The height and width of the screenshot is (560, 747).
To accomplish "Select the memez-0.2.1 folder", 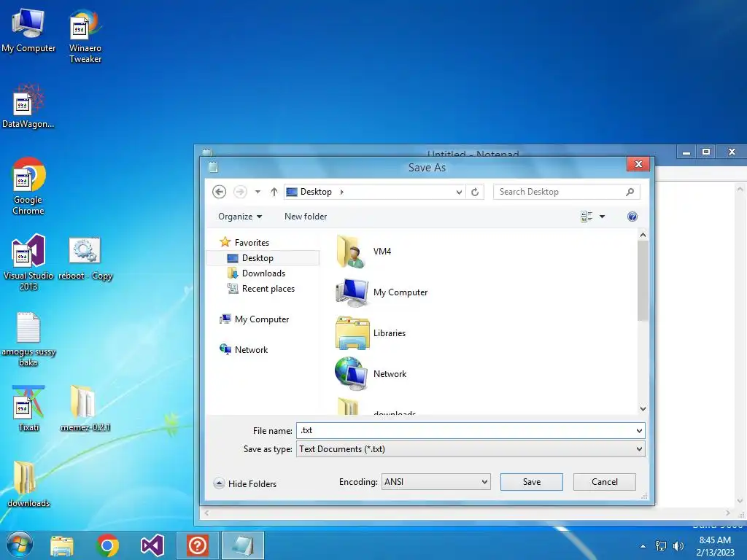I will point(85,408).
